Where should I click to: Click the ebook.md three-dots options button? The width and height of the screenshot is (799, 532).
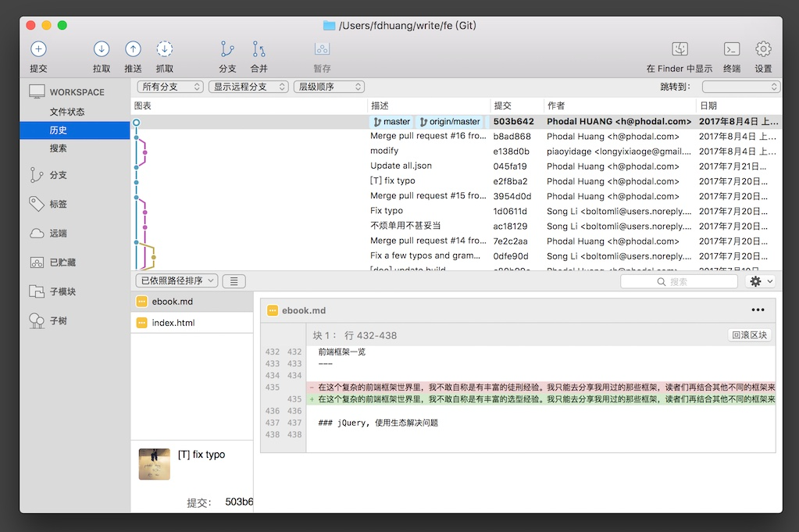(x=758, y=310)
